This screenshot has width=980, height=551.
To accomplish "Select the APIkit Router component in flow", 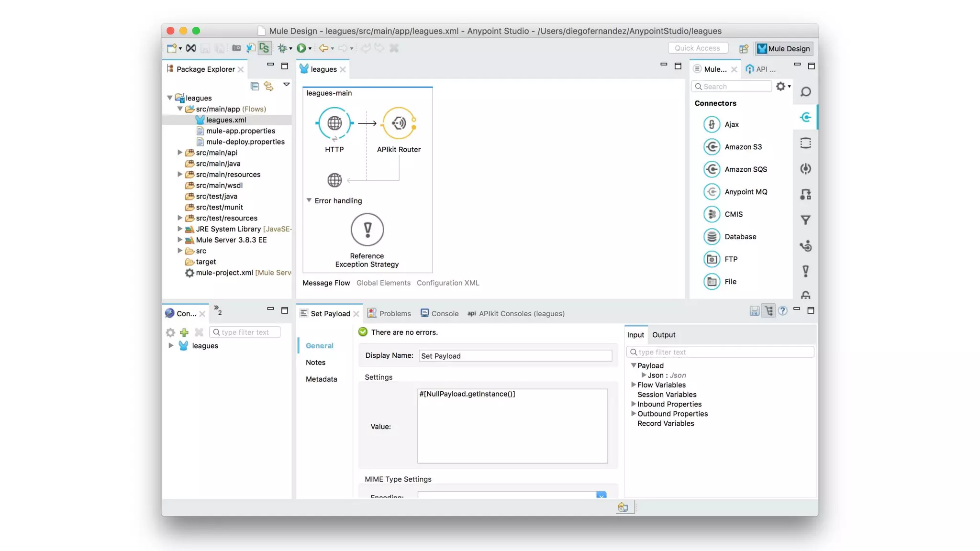I will coord(399,123).
